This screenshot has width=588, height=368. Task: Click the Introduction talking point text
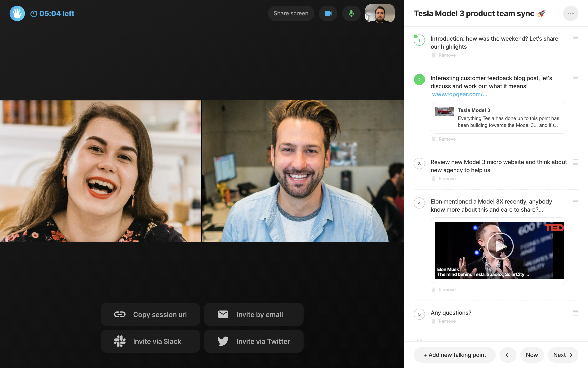494,43
